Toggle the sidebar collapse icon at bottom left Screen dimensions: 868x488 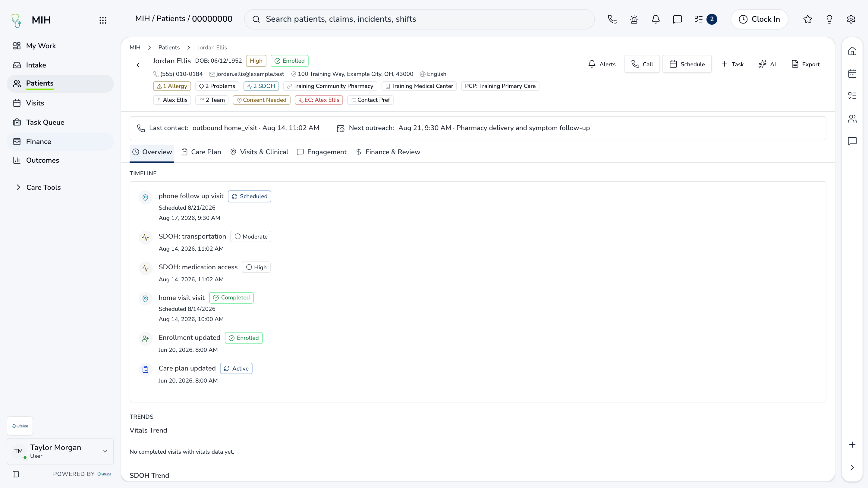pos(16,474)
